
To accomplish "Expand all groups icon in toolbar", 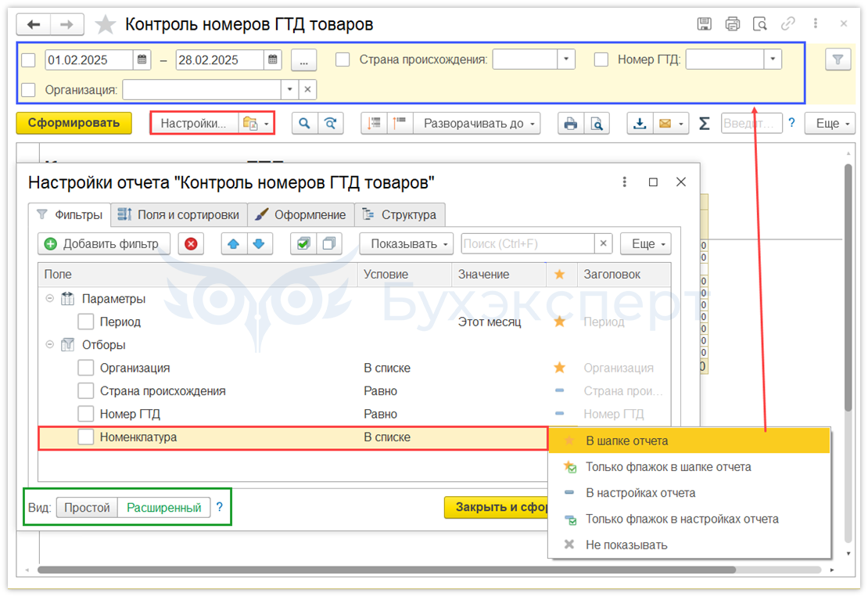I will [x=400, y=123].
